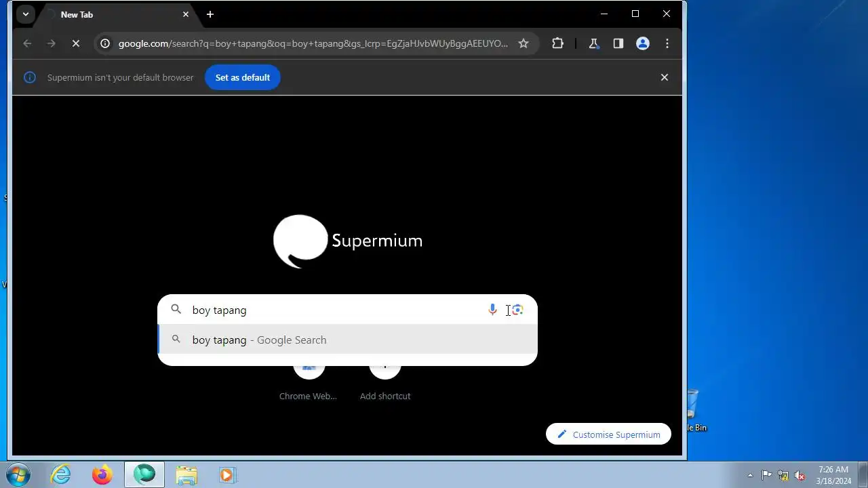The width and height of the screenshot is (868, 488).
Task: Search by image with the lens icon
Action: tap(517, 310)
